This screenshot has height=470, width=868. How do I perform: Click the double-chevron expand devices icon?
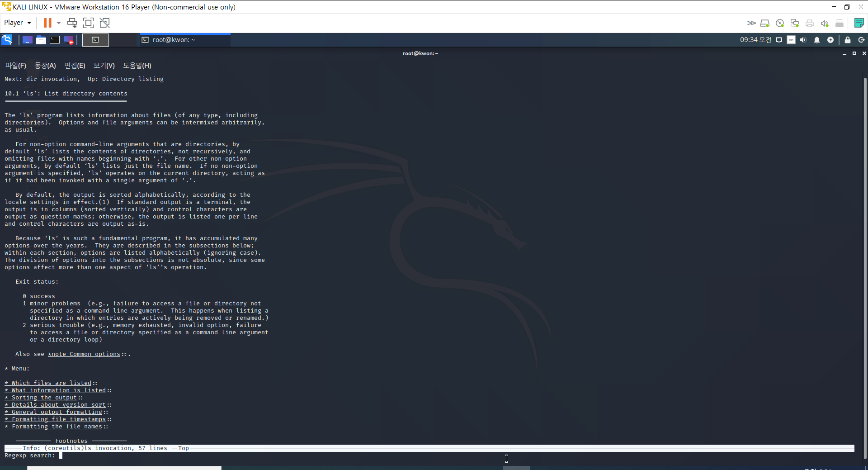(x=751, y=23)
